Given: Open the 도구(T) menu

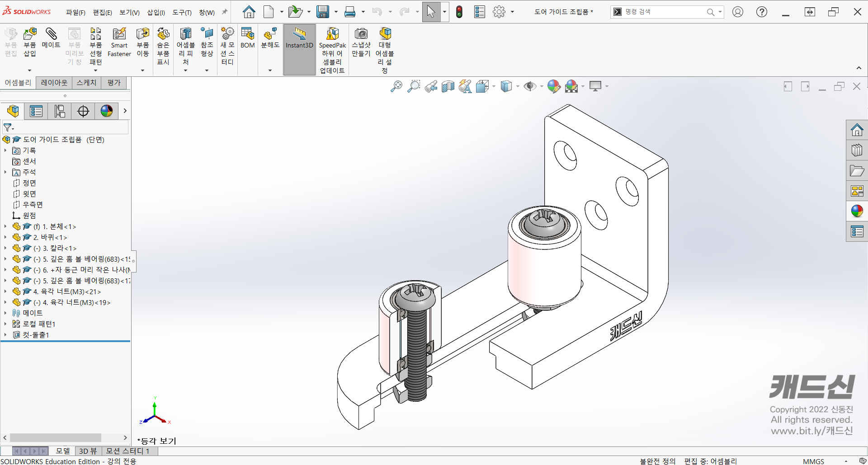Looking at the screenshot, I should point(182,12).
